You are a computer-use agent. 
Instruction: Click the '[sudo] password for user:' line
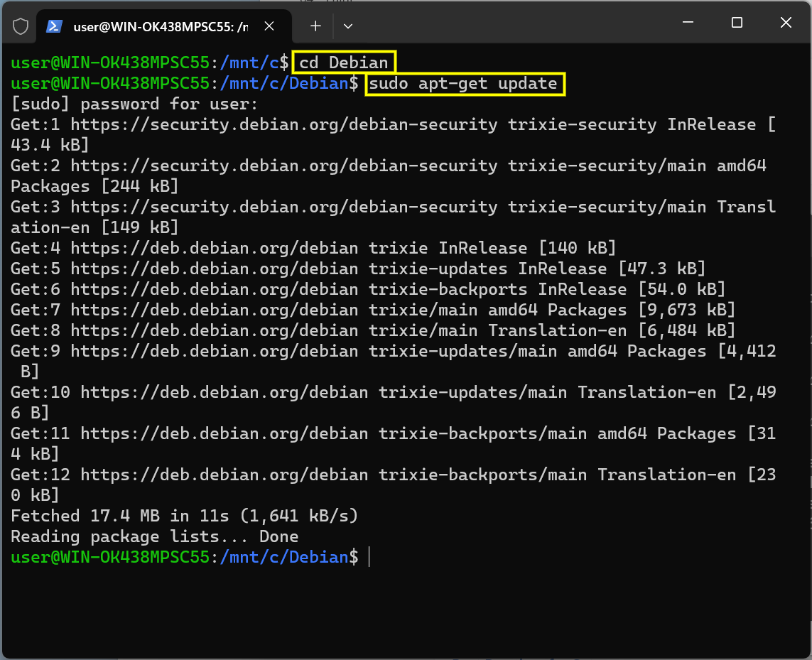coord(134,104)
